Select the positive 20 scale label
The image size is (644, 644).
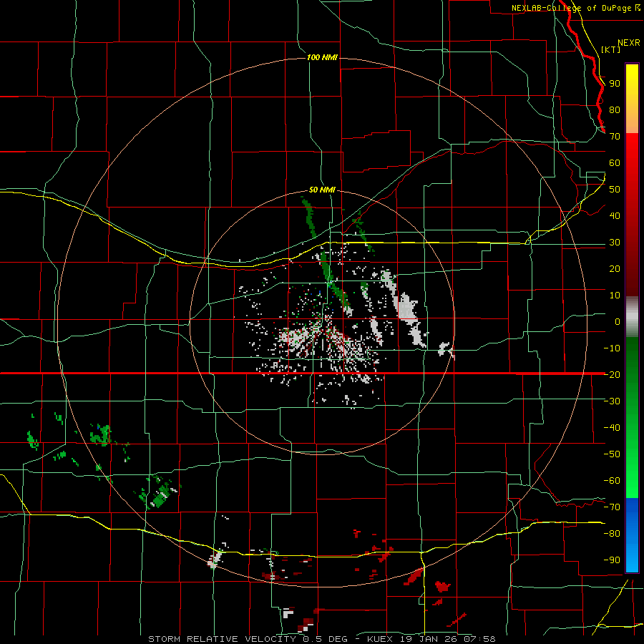[615, 268]
